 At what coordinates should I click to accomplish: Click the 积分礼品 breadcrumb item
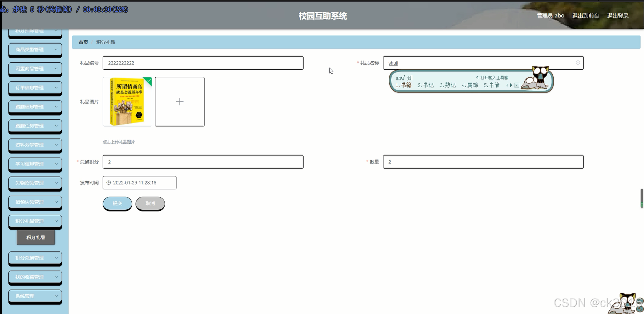[x=105, y=42]
